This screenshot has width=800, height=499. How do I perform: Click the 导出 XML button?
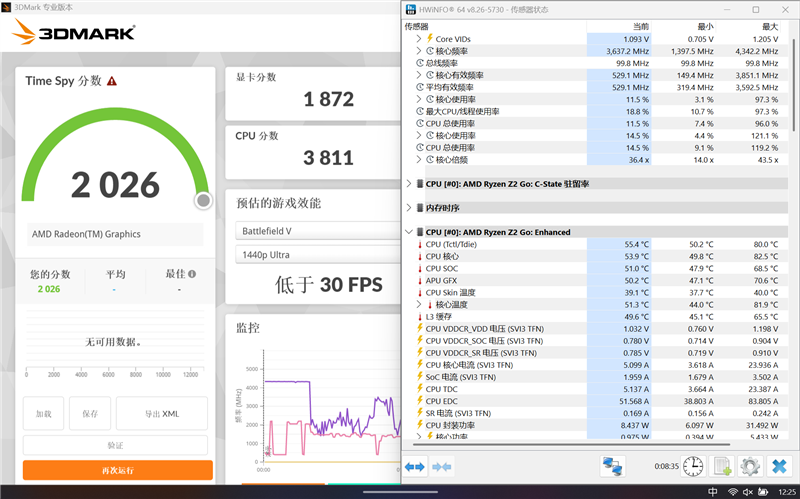click(x=162, y=414)
